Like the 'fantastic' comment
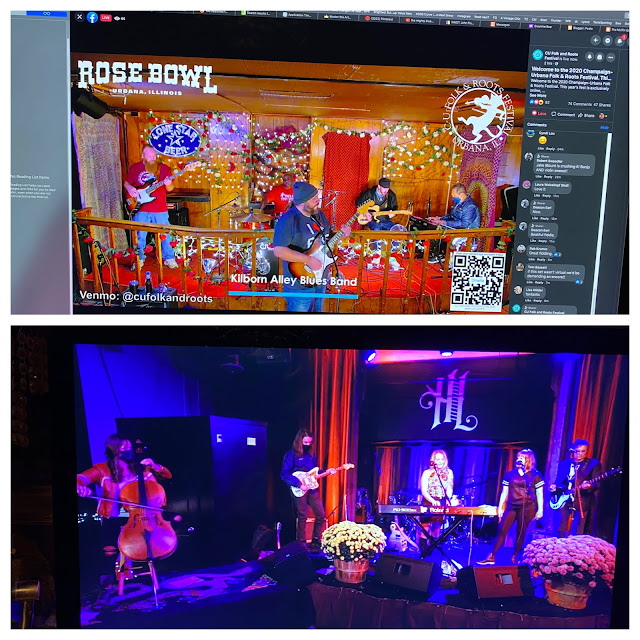The image size is (640, 640). coord(529,300)
